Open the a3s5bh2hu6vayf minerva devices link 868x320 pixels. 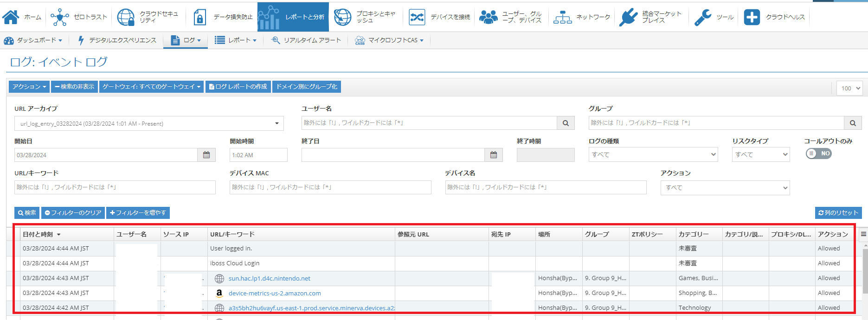click(312, 308)
